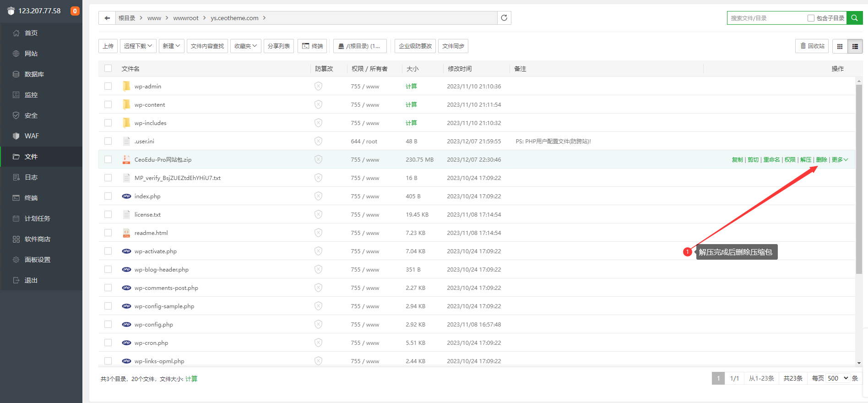Expand 新建 new dropdown
The image size is (868, 403).
coord(171,46)
